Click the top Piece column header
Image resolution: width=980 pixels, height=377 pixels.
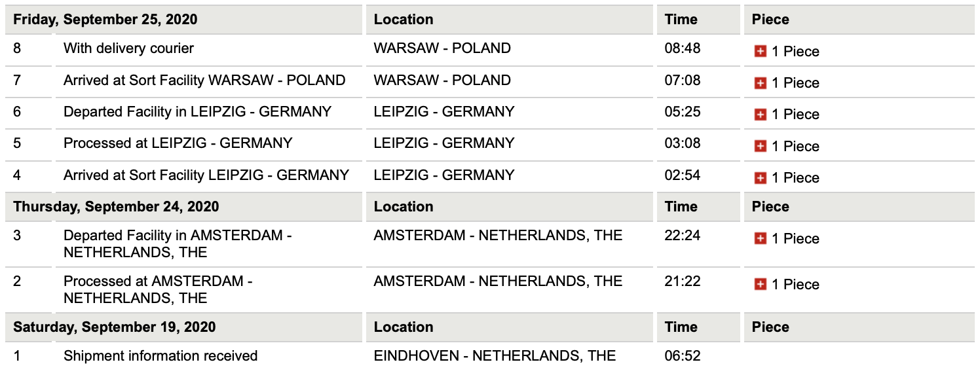[x=770, y=20]
